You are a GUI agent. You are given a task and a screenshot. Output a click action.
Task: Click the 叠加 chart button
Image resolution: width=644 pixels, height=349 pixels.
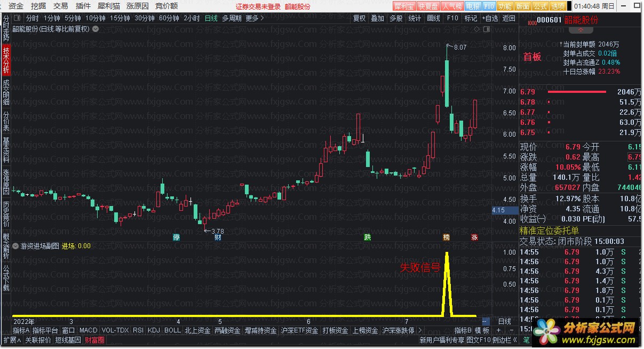point(378,18)
